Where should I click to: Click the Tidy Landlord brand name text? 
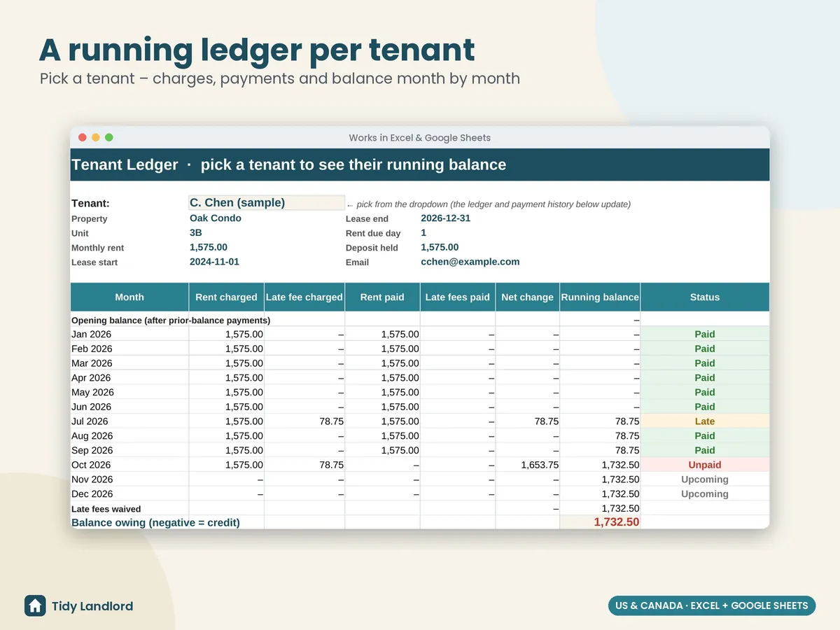click(x=92, y=606)
